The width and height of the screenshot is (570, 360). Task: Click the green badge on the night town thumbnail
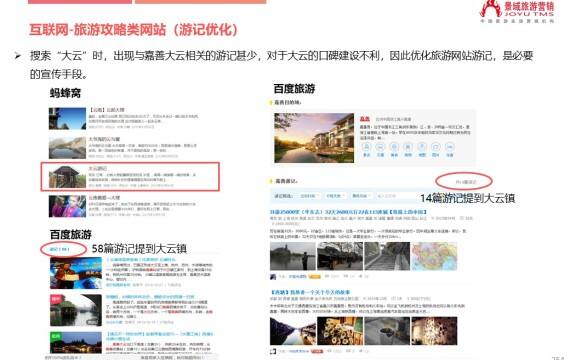click(56, 336)
